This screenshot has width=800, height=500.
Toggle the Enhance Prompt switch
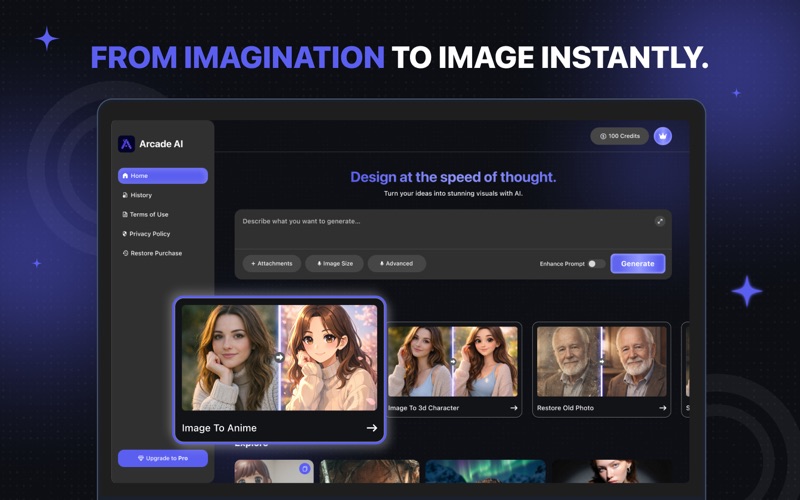596,264
